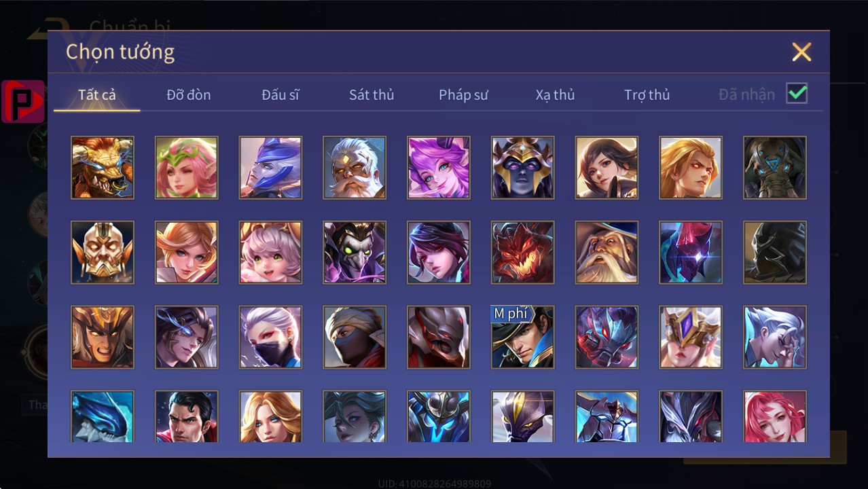Pick the red demon face hero portrait

point(523,253)
